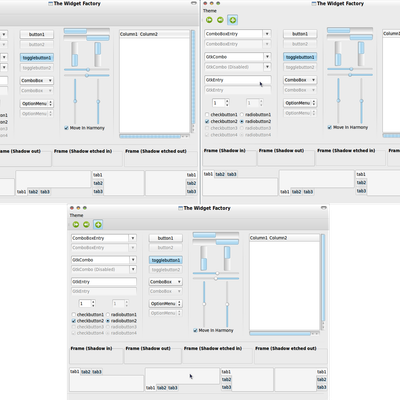Toggle togglebutton1 in the bottom window
400x400 pixels.
pyautogui.click(x=166, y=260)
